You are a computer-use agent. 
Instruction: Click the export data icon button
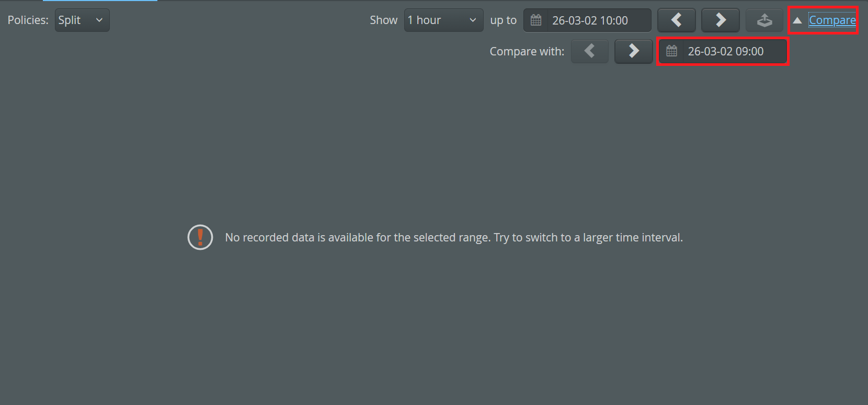click(764, 20)
